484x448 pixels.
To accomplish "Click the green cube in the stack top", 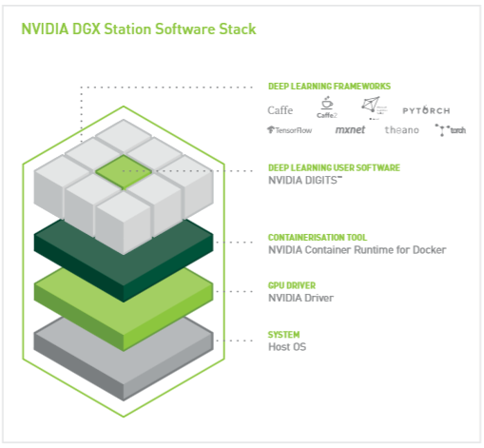I will pyautogui.click(x=124, y=171).
